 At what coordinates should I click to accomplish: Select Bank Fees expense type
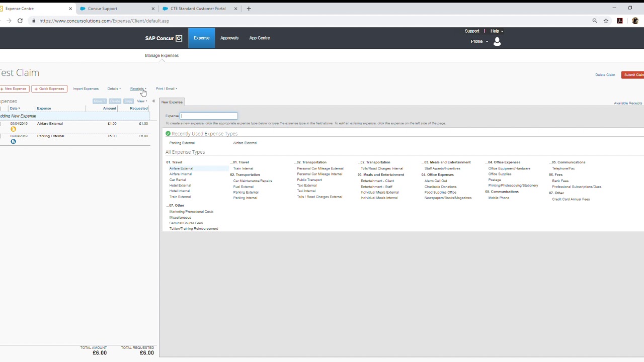(x=560, y=181)
